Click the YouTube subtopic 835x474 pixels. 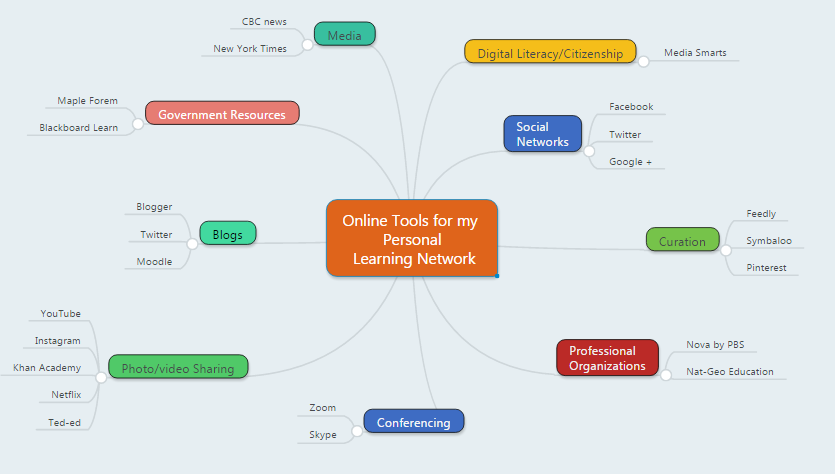pos(61,314)
